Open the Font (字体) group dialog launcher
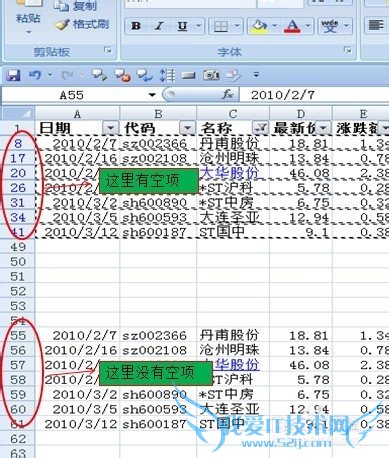The height and width of the screenshot is (458, 389). point(348,50)
